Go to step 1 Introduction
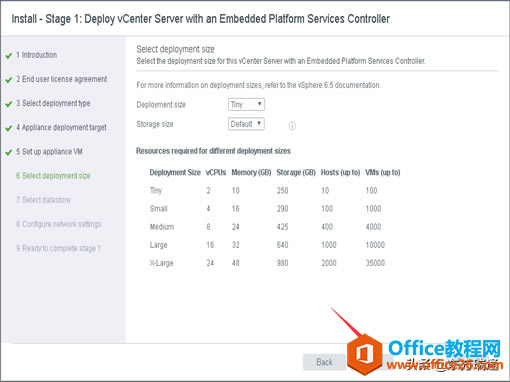Viewport: 510px width, 382px height. click(x=37, y=55)
